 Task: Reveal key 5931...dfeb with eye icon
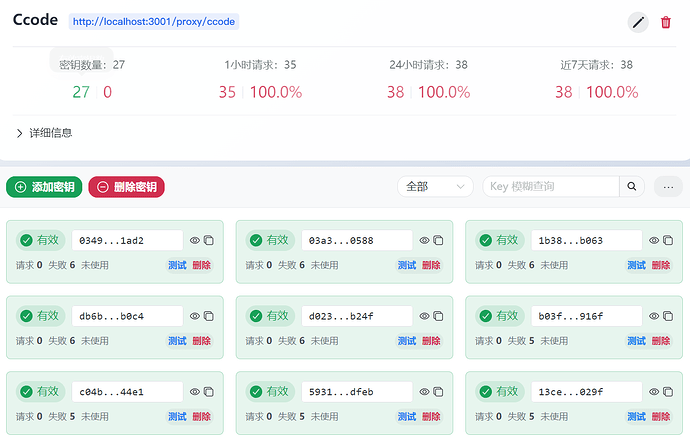tap(424, 392)
